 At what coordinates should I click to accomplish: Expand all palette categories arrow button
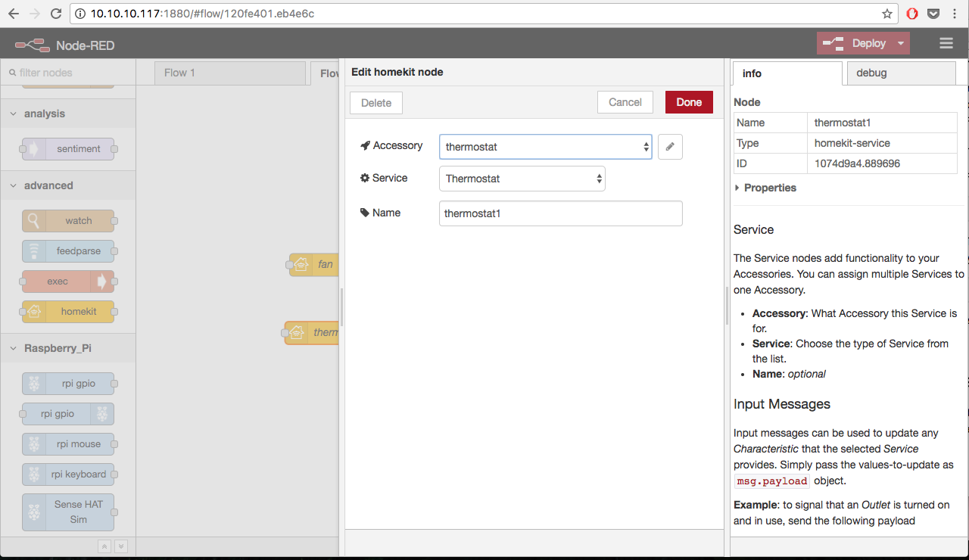pos(120,546)
